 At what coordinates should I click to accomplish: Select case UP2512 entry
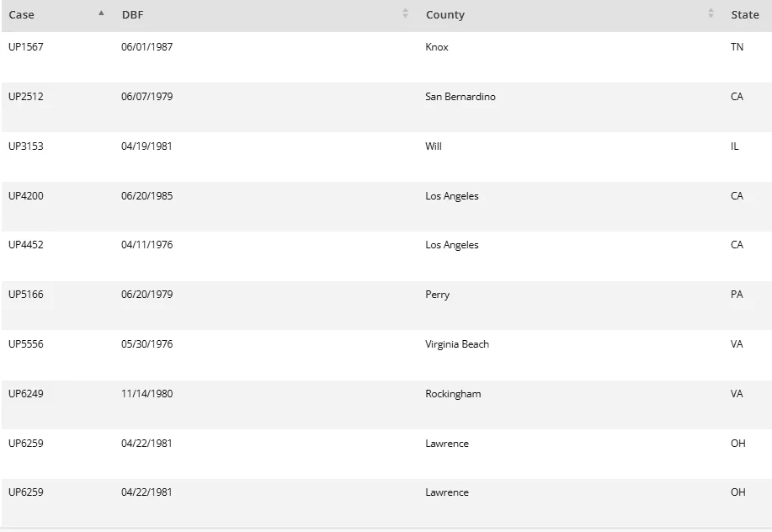click(26, 97)
